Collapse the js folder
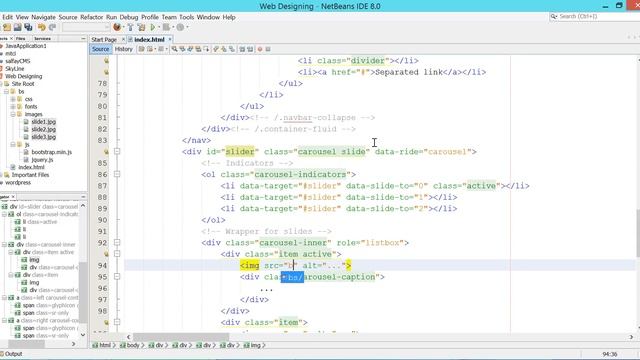The width and height of the screenshot is (640, 360). click(13, 144)
